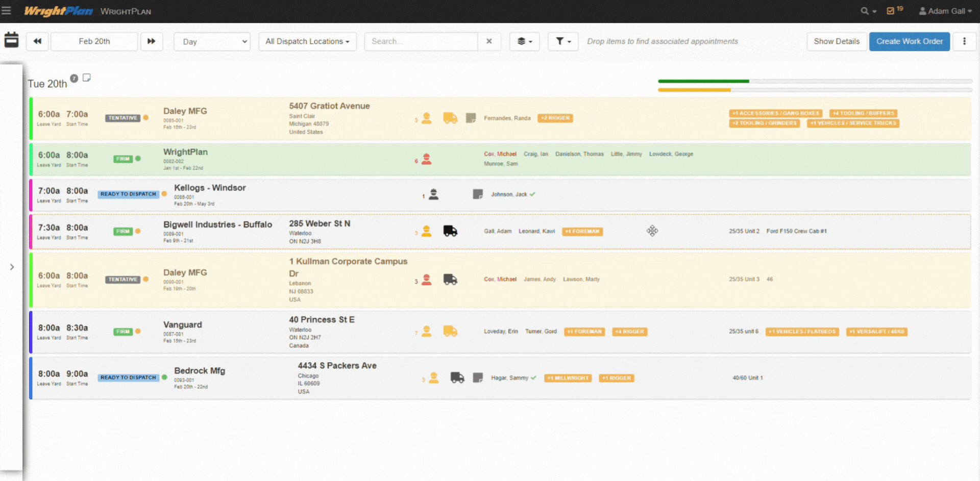Open the Adam Gall account dropdown

click(946, 10)
